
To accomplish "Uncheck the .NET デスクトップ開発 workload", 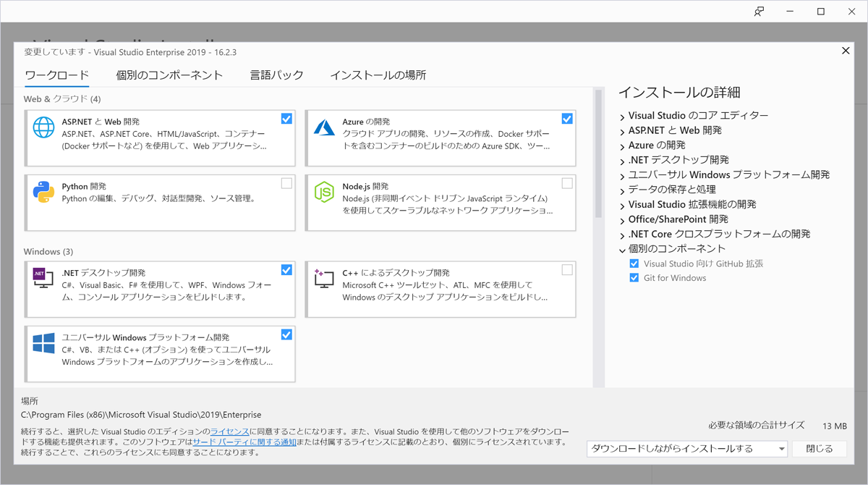I will point(286,270).
